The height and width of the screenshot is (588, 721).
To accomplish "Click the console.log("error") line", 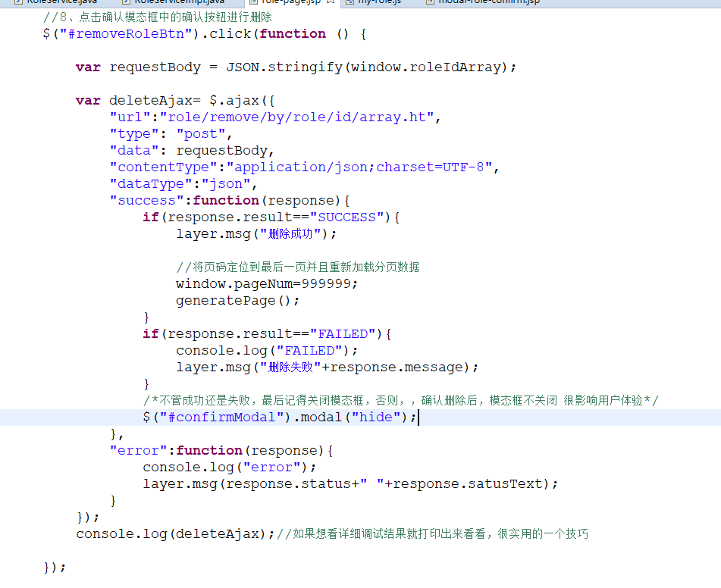I will pyautogui.click(x=230, y=468).
